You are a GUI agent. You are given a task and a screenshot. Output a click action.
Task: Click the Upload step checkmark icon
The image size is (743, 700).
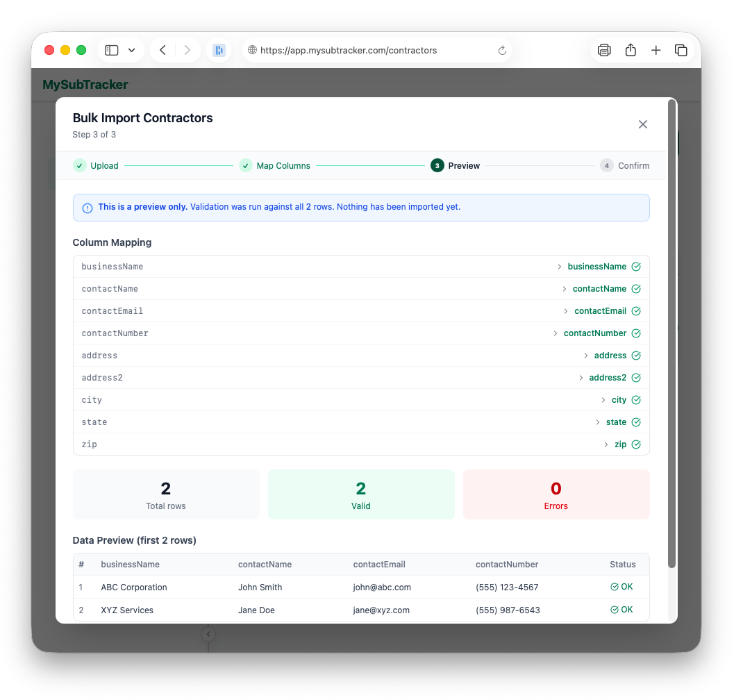click(80, 166)
